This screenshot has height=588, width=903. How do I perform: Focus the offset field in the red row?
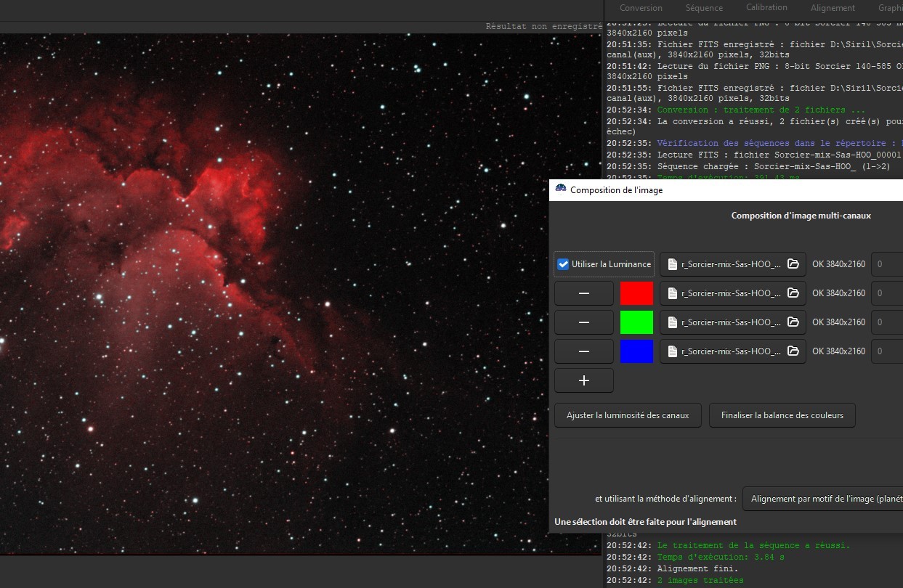coord(887,293)
